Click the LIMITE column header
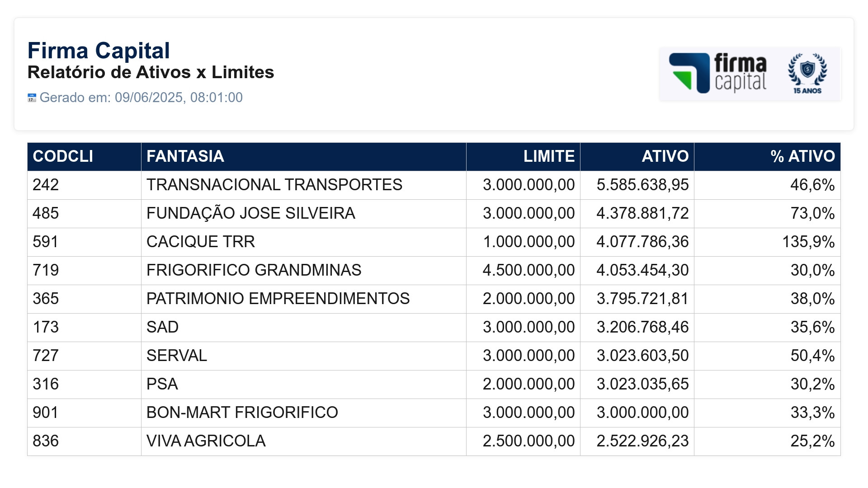 tap(523, 157)
